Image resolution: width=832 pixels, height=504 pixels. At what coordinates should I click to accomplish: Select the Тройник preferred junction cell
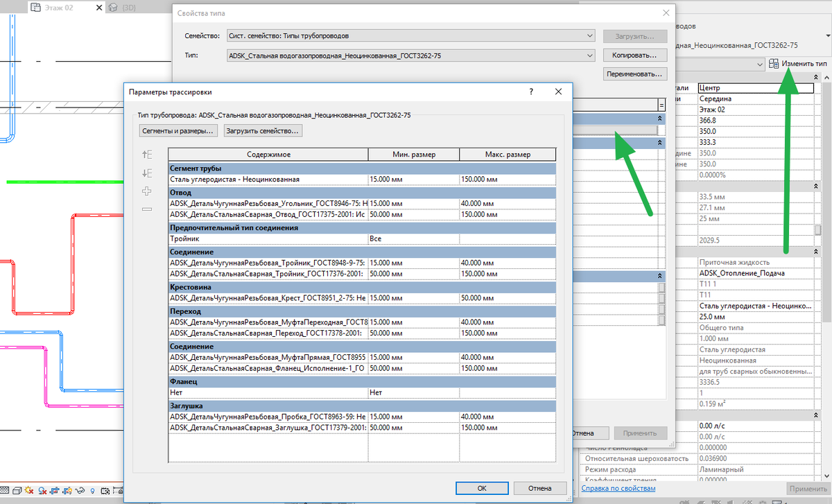[268, 238]
